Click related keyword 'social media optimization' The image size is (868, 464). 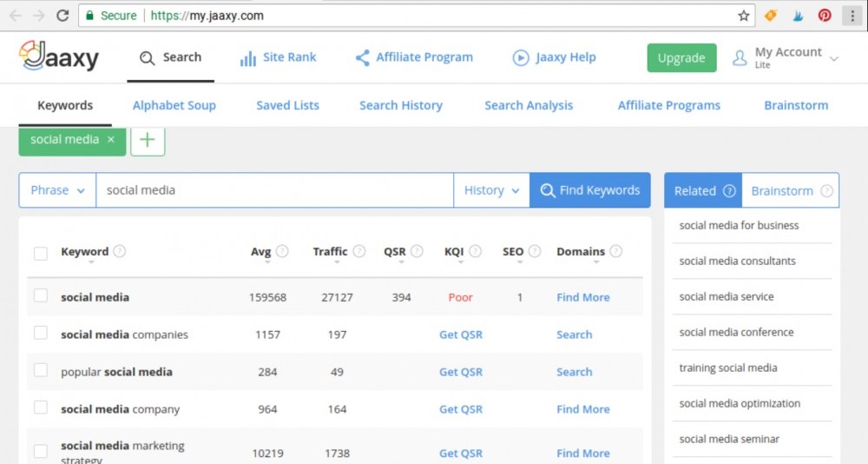coord(740,403)
